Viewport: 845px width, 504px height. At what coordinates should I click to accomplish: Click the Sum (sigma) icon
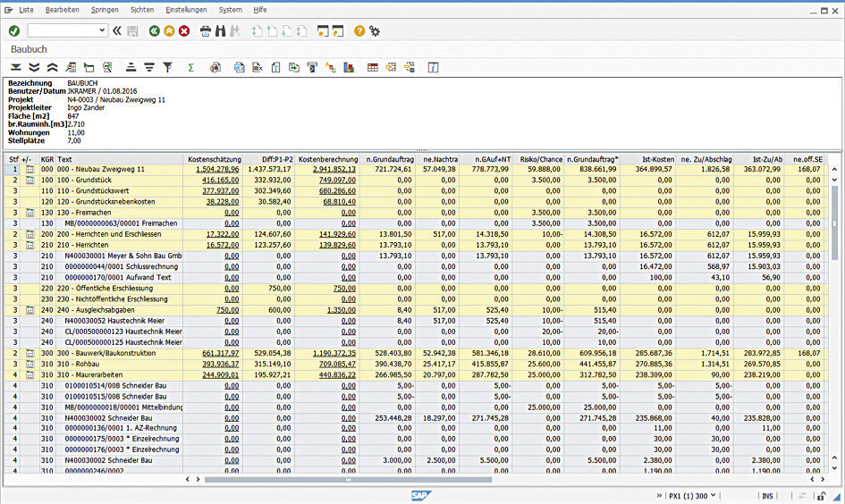(190, 67)
